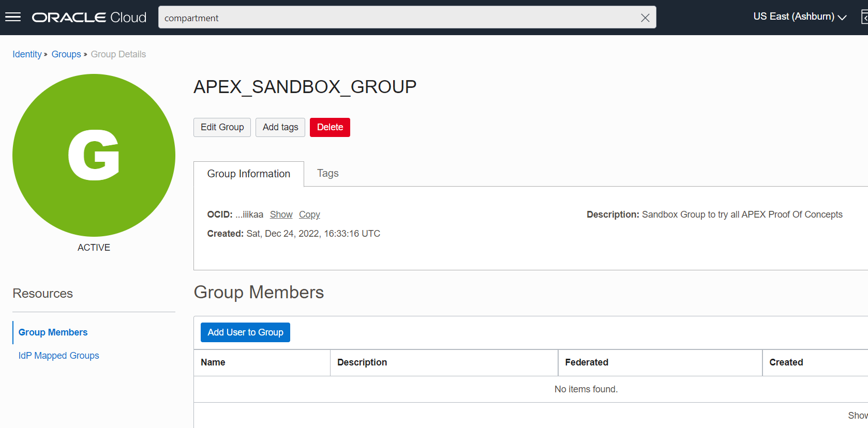This screenshot has width=868, height=428.
Task: Go to Identity breadcrumb link
Action: point(27,54)
